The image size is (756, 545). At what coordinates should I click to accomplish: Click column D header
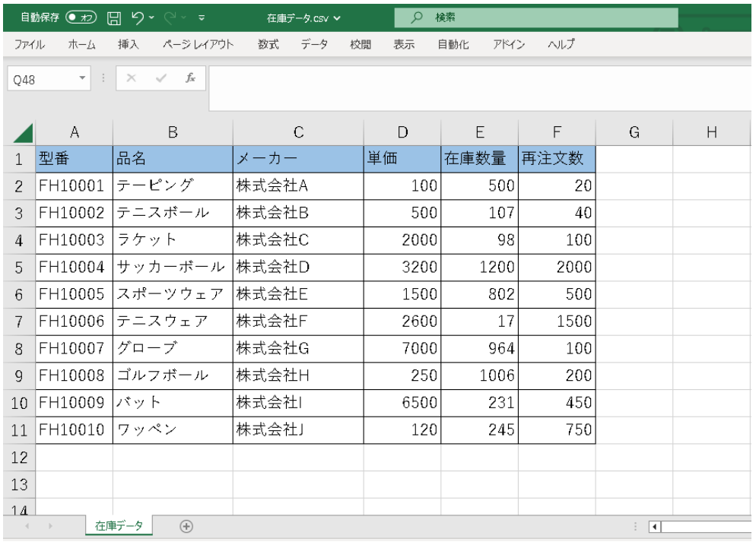[402, 134]
